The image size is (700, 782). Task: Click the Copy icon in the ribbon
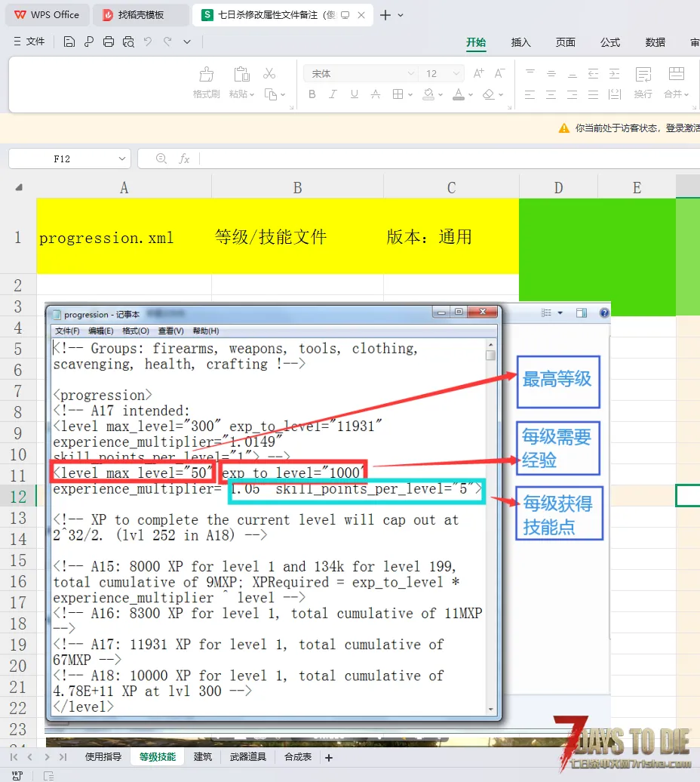click(271, 94)
